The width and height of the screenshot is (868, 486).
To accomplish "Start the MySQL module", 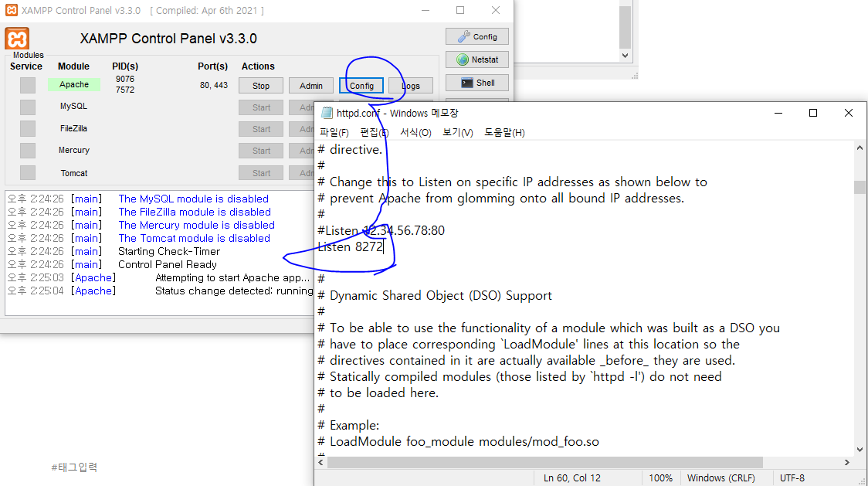I will tap(261, 107).
